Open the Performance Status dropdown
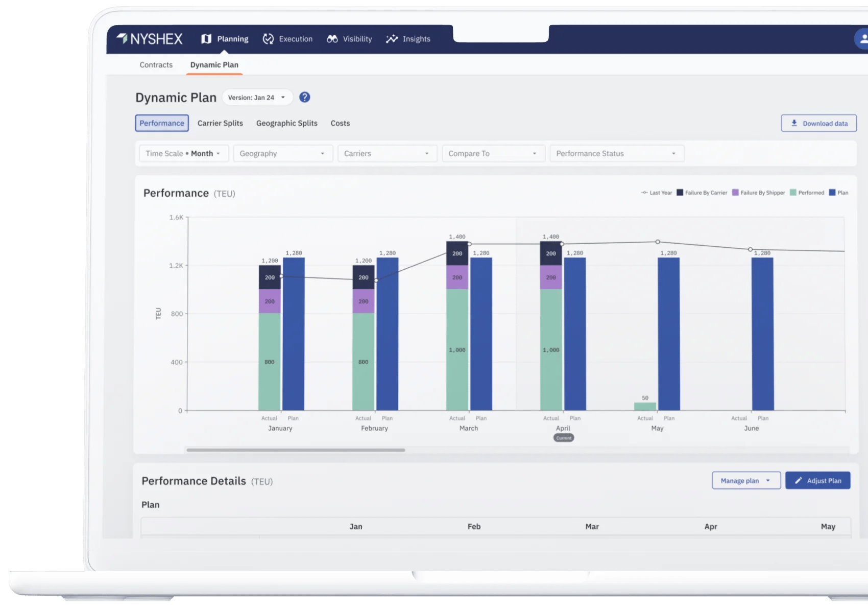 point(617,153)
